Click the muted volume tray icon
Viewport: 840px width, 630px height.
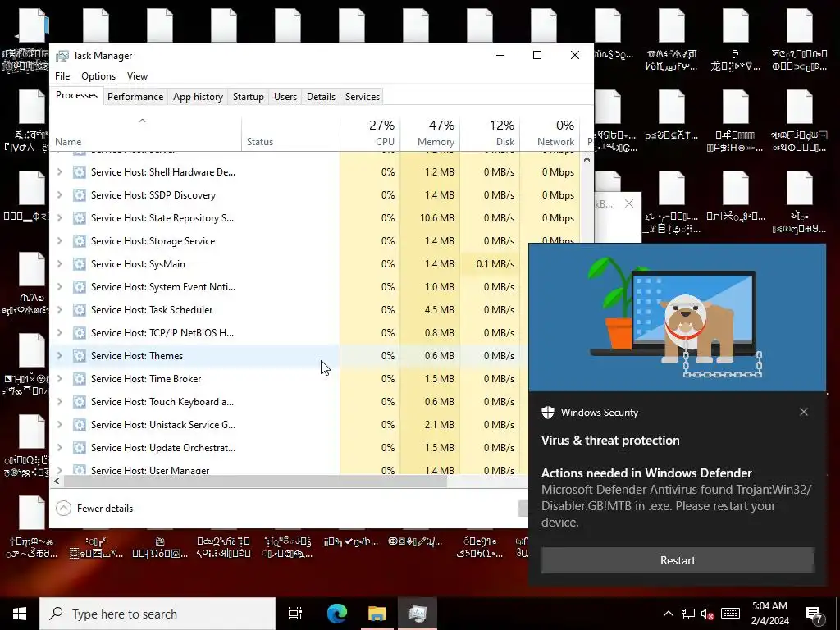[x=708, y=614]
